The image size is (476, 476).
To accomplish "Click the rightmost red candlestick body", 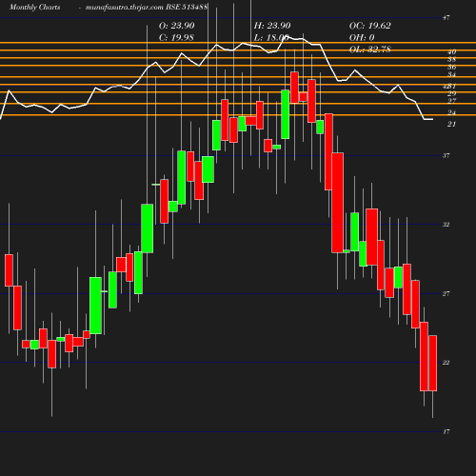I will pyautogui.click(x=433, y=363).
